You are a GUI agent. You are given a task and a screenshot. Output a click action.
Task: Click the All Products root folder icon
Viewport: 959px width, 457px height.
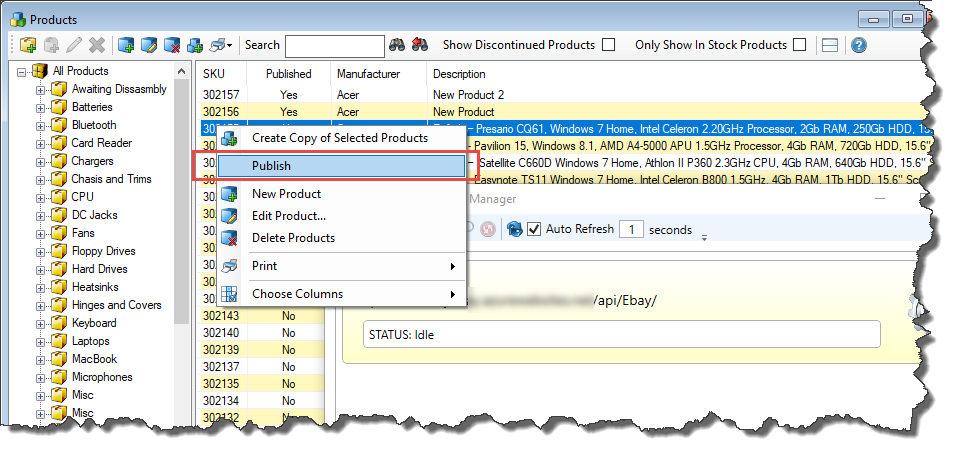click(39, 71)
